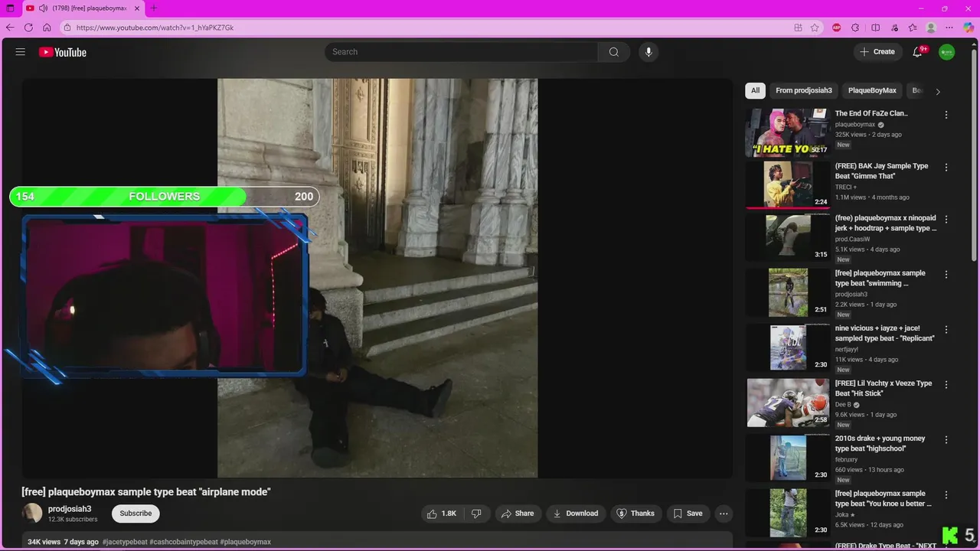Open the prodjosiah3 channel avatar
Viewport: 980px width, 551px height.
pyautogui.click(x=32, y=514)
